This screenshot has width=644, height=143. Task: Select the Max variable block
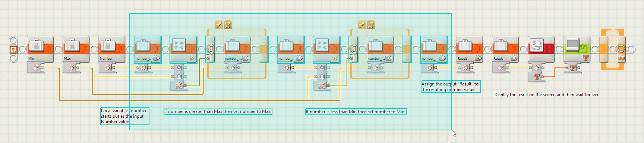click(76, 49)
